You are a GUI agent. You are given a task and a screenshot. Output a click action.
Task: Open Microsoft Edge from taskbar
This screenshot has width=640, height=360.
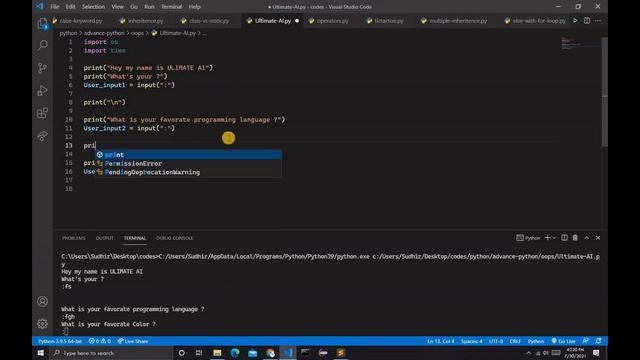click(235, 353)
